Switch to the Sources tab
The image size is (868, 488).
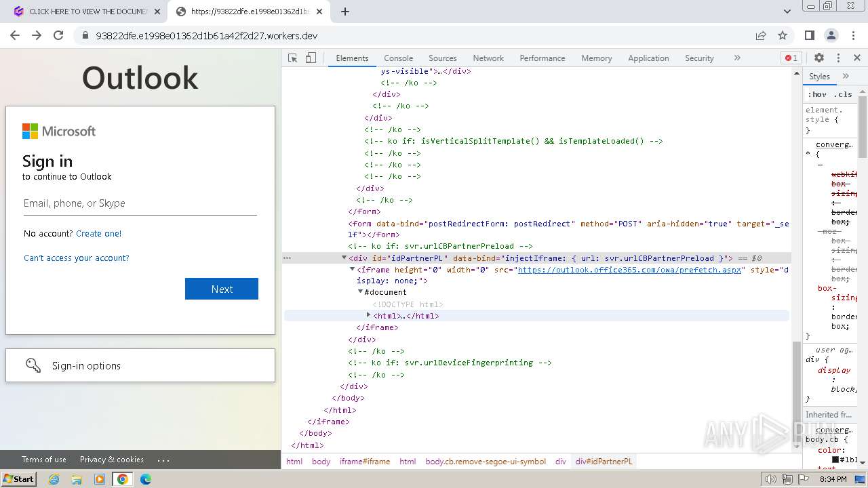443,58
